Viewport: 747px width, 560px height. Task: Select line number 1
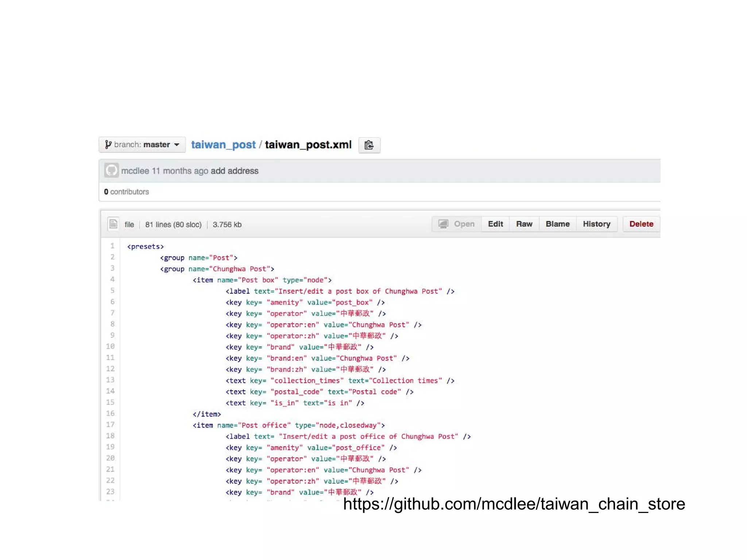point(112,246)
